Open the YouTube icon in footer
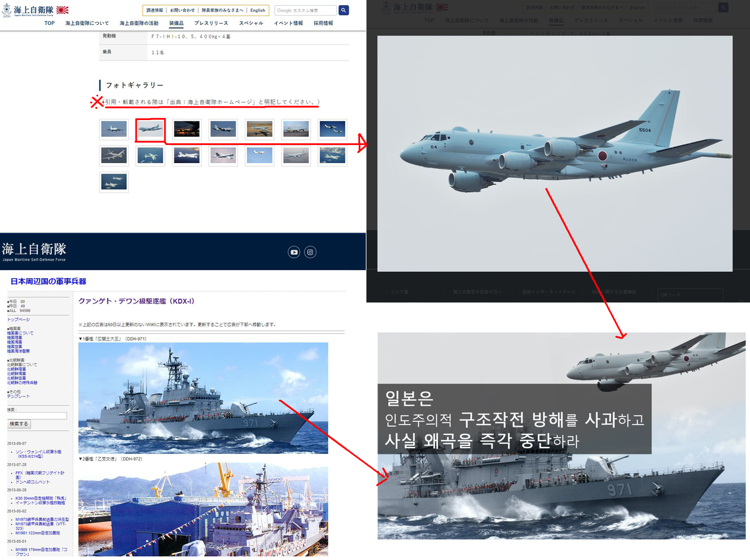 click(294, 252)
